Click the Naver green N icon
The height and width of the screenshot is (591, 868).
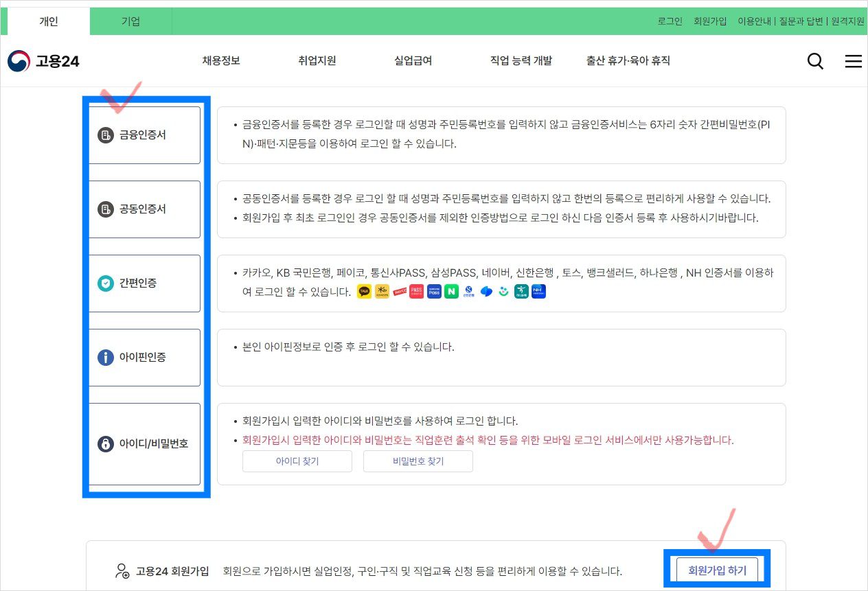(451, 292)
